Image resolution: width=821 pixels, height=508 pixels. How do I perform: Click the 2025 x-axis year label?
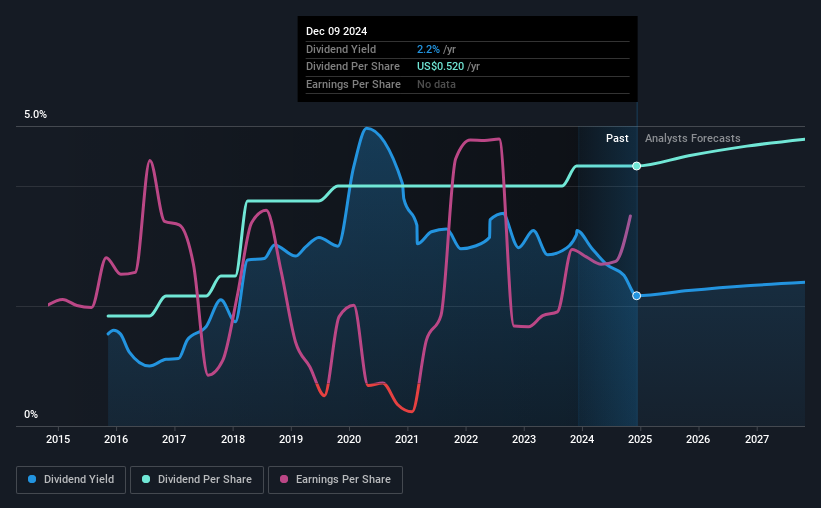(x=640, y=439)
